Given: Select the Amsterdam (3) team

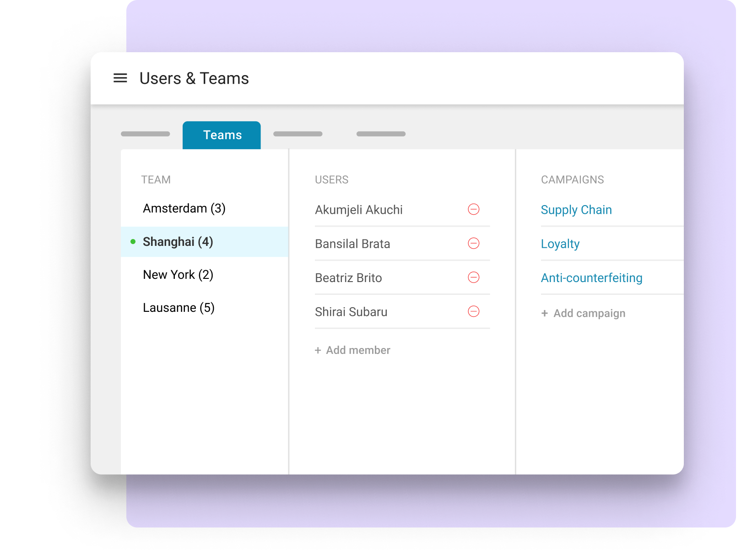Looking at the screenshot, I should click(184, 208).
